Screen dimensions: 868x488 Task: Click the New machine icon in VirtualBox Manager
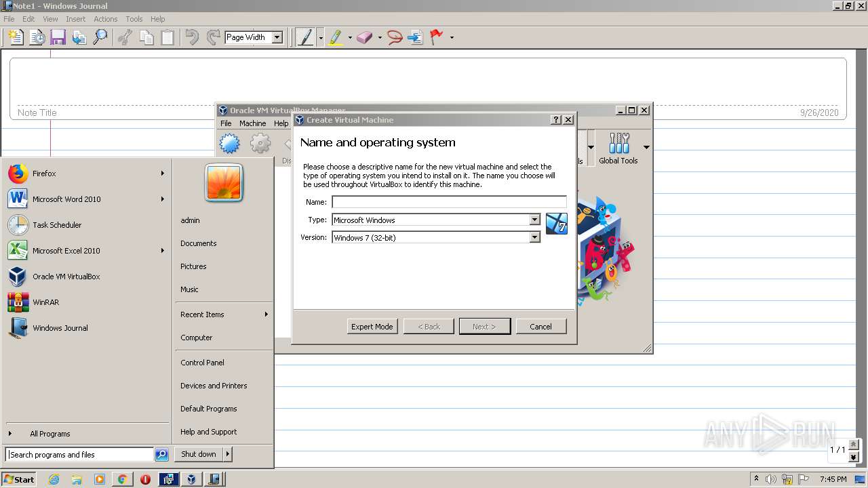(x=229, y=143)
